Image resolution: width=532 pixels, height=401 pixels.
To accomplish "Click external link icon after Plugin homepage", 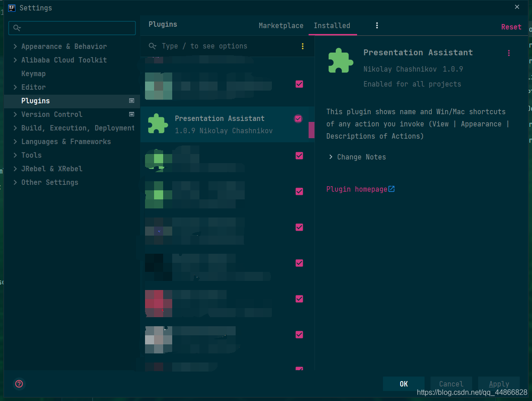I will click(391, 189).
